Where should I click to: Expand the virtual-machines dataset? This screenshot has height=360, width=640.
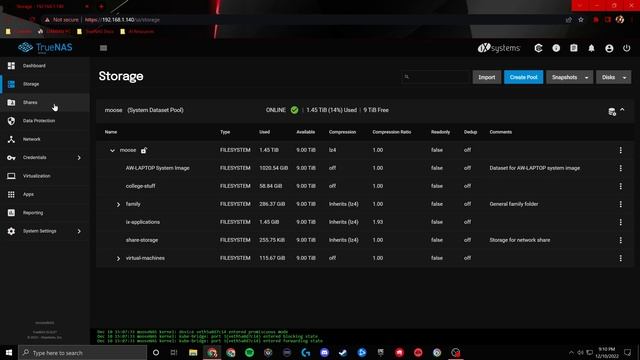(118, 258)
